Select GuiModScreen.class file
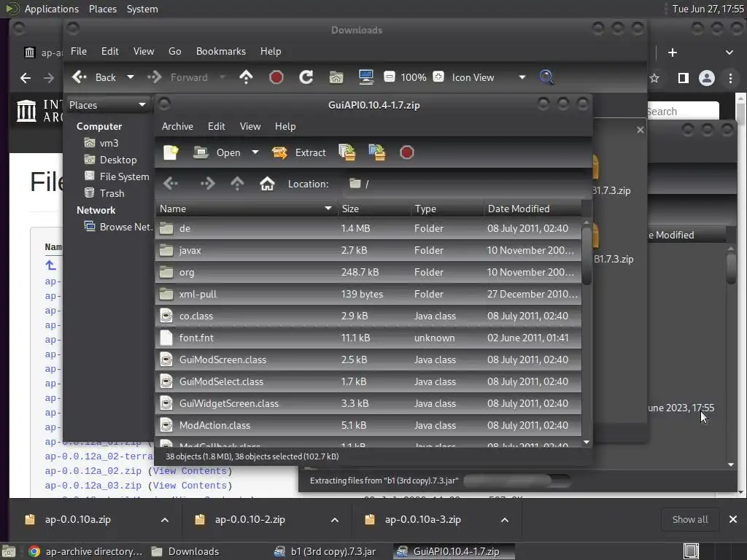 [368, 360]
